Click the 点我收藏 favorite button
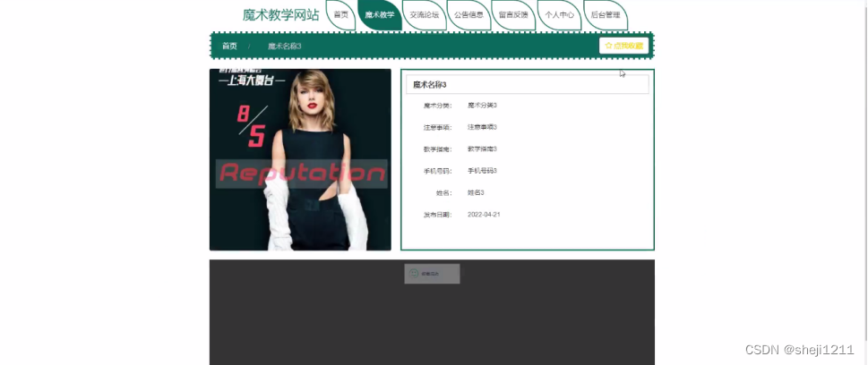The width and height of the screenshot is (868, 365). pyautogui.click(x=623, y=46)
